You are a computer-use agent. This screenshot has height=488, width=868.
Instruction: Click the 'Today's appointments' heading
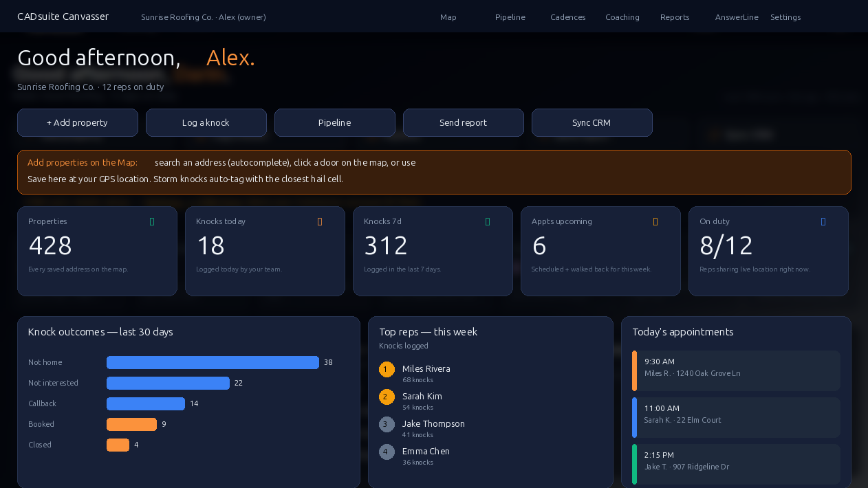(x=683, y=332)
